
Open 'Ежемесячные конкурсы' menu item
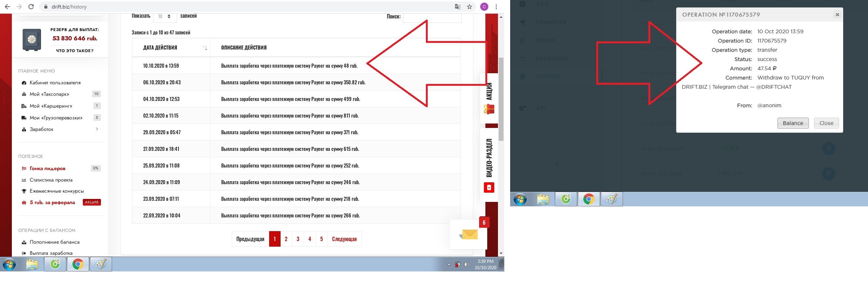pos(57,191)
